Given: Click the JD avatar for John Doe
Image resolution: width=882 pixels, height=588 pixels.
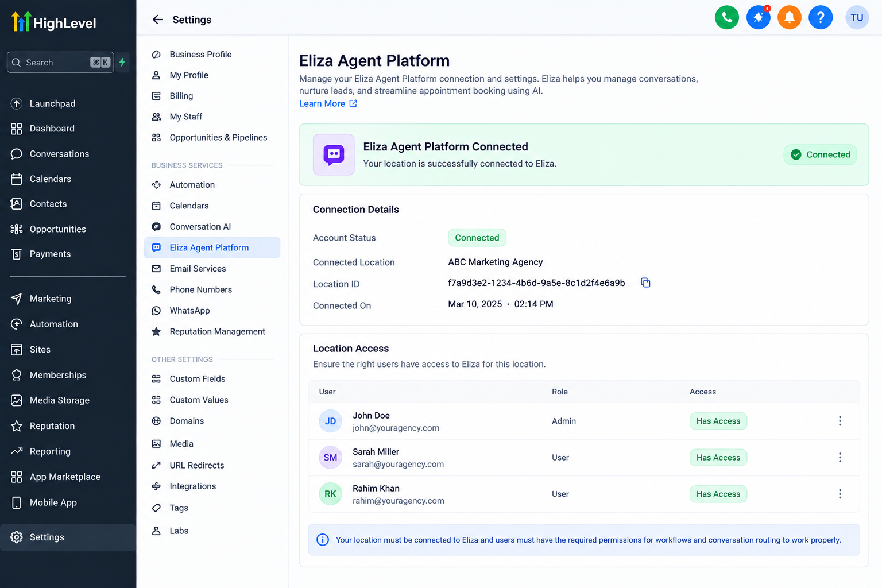Looking at the screenshot, I should 330,421.
